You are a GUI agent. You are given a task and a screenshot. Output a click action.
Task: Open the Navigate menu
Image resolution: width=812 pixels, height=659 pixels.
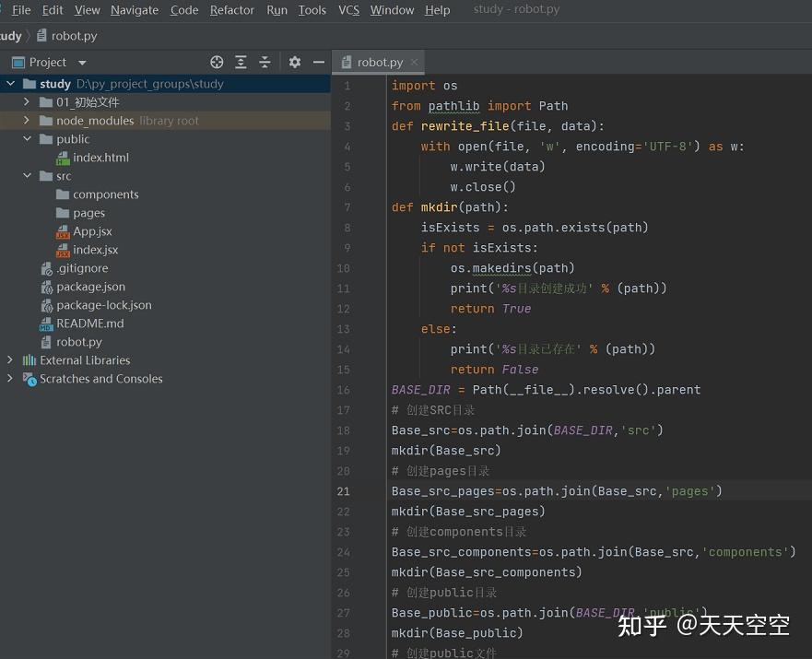[x=135, y=10]
